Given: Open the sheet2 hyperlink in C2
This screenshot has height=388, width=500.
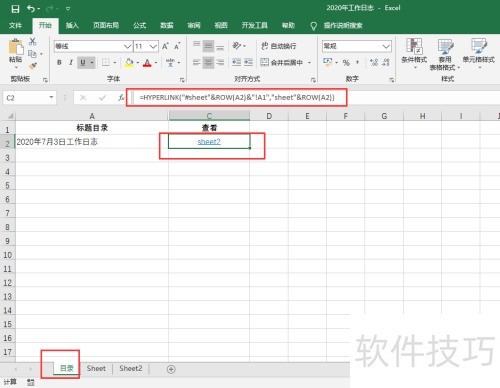Looking at the screenshot, I should tap(209, 142).
